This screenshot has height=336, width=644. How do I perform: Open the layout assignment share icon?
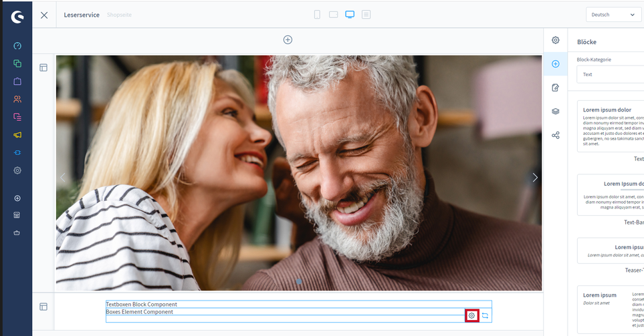[x=556, y=136]
